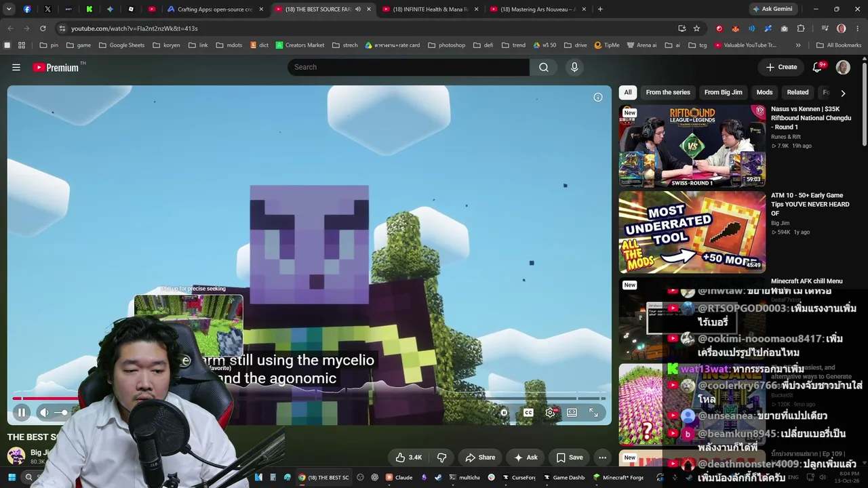Screen dimensions: 868x488
Task: Show more filter chips with right arrow
Action: (x=843, y=93)
